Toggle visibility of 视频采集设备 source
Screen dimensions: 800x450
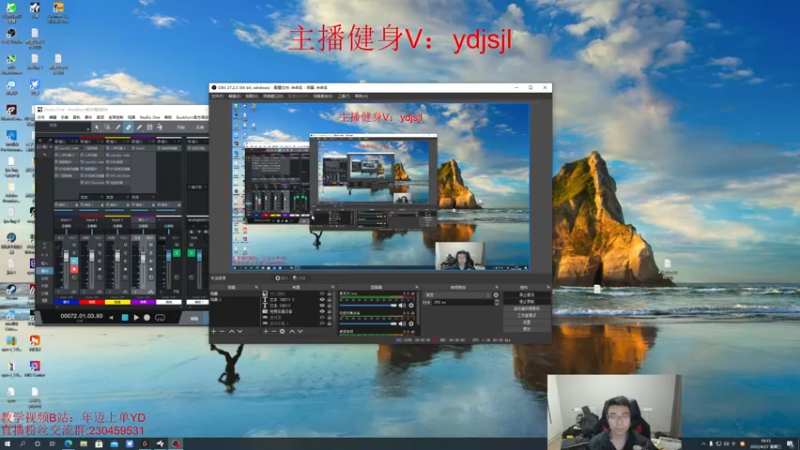322,311
